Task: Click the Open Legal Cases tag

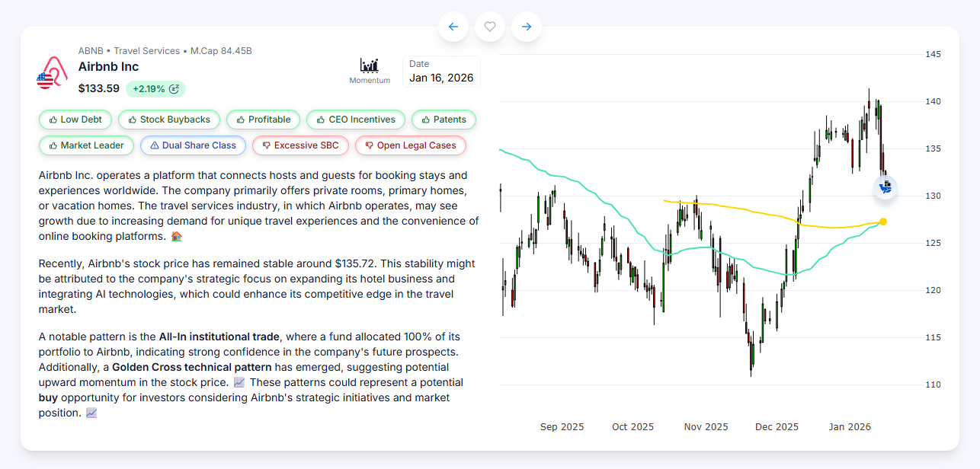Action: pyautogui.click(x=410, y=145)
